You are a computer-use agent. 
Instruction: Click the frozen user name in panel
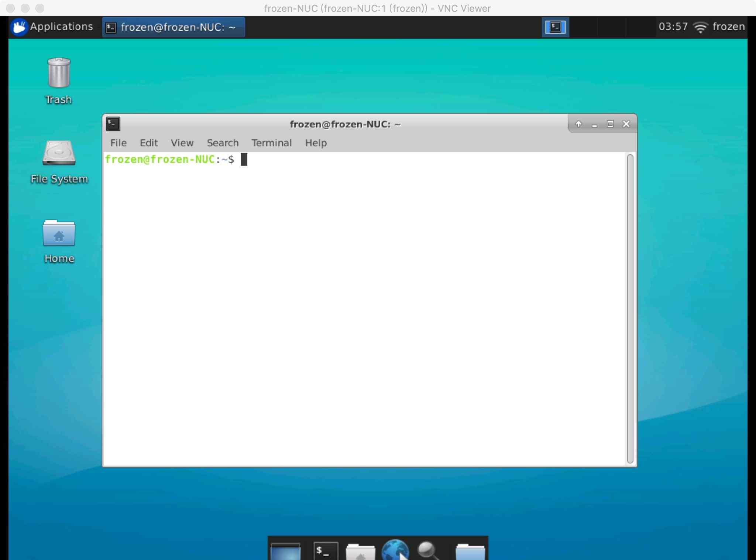click(728, 27)
